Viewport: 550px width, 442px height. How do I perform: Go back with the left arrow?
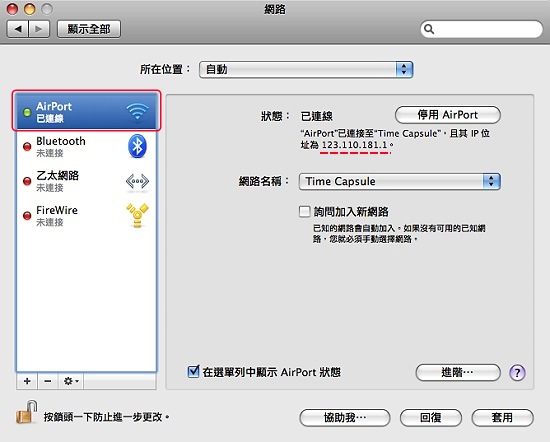(x=18, y=29)
